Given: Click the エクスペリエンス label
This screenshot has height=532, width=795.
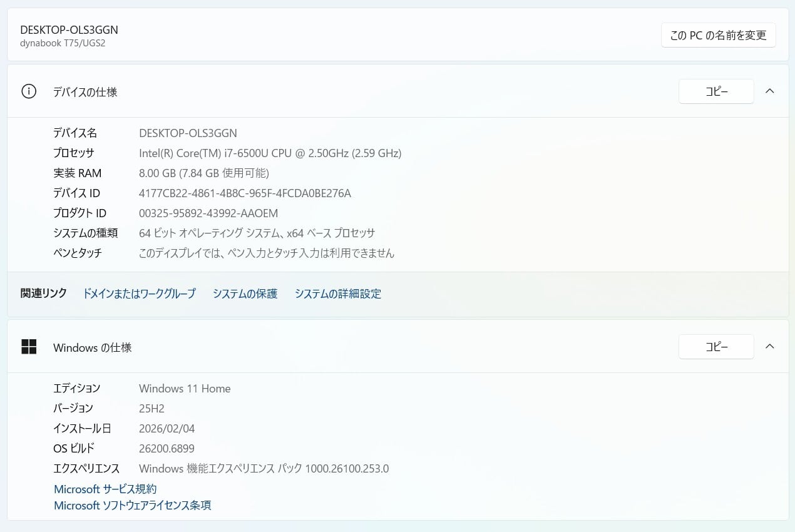Looking at the screenshot, I should pos(86,468).
